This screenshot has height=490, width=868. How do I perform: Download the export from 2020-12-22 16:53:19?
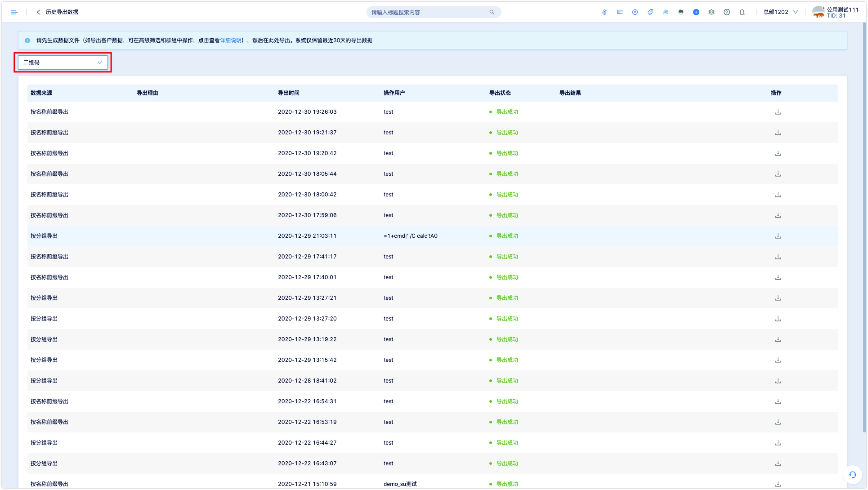778,422
